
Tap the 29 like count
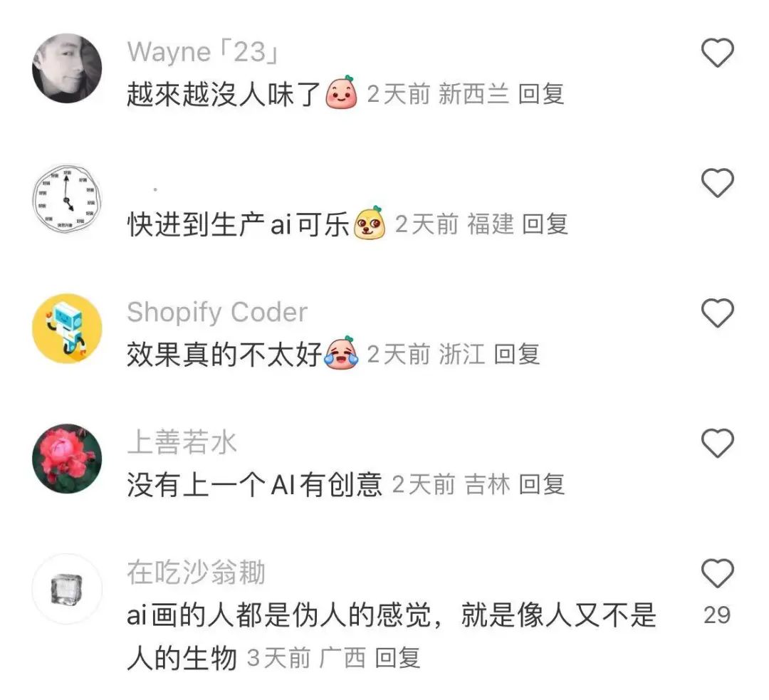(x=717, y=615)
